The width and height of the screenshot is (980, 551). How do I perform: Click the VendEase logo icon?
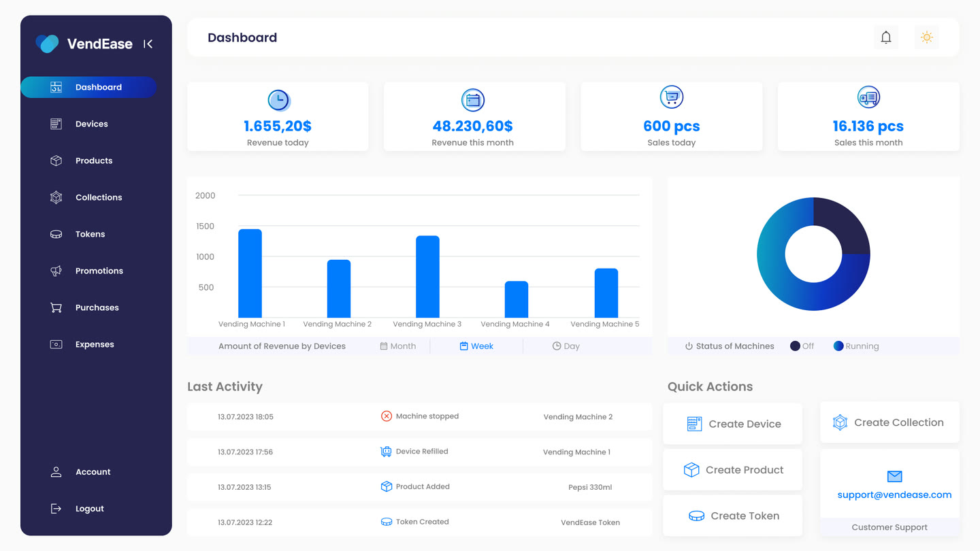click(48, 44)
